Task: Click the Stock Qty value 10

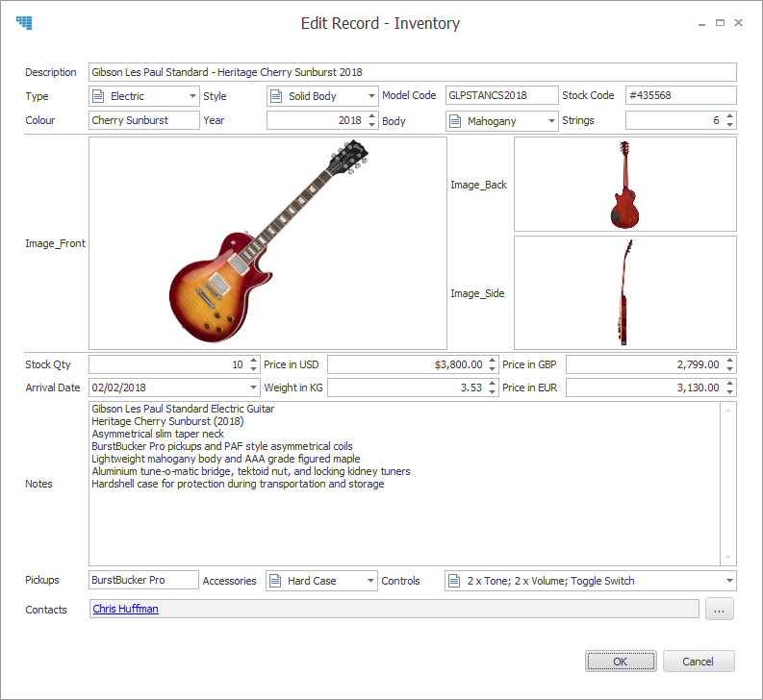Action: click(x=238, y=364)
